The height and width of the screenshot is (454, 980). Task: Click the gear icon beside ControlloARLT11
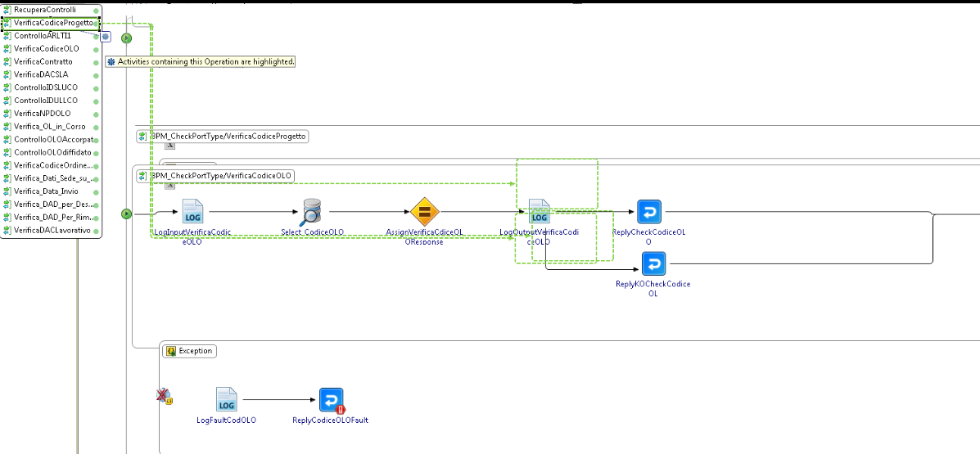[x=106, y=37]
